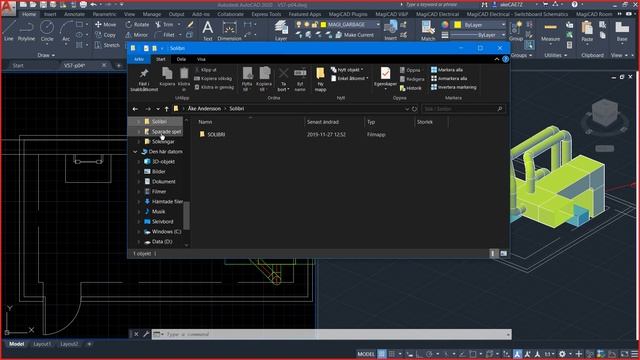Open 'Nytt objekt' dropdown in Explorer
640x360 pixels.
347,70
